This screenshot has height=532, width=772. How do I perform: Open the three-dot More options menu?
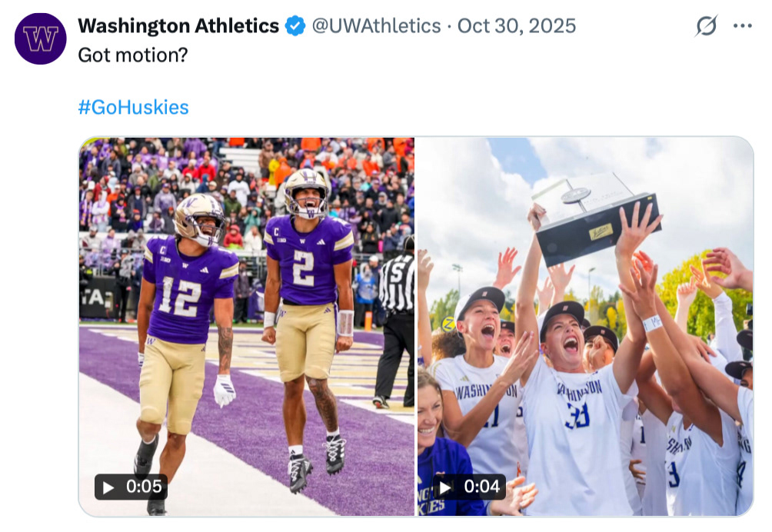tap(742, 26)
